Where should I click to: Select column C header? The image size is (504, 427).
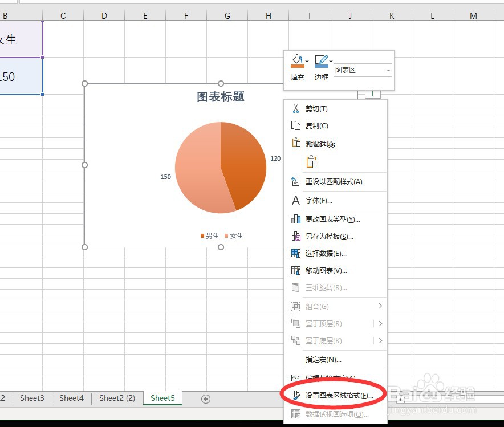(63, 15)
